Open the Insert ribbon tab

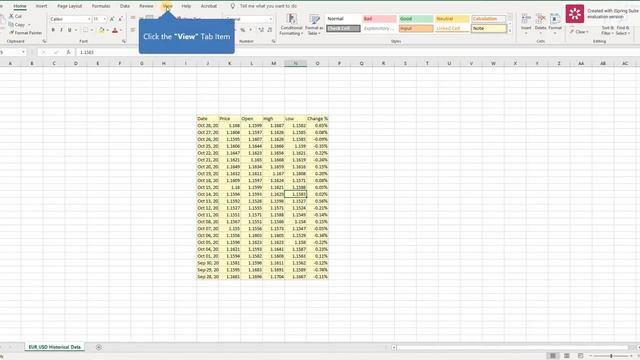pyautogui.click(x=41, y=6)
